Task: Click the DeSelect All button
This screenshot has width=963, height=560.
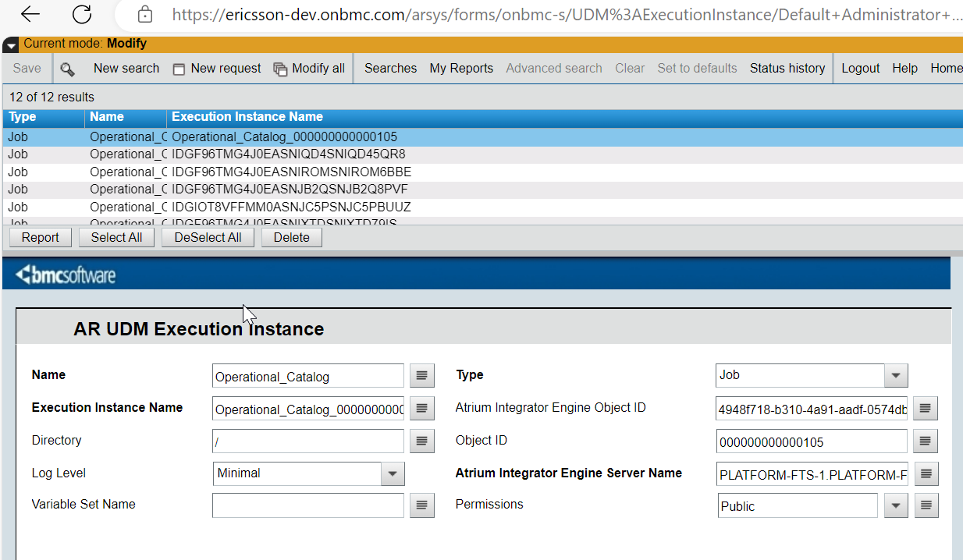Action: point(208,238)
